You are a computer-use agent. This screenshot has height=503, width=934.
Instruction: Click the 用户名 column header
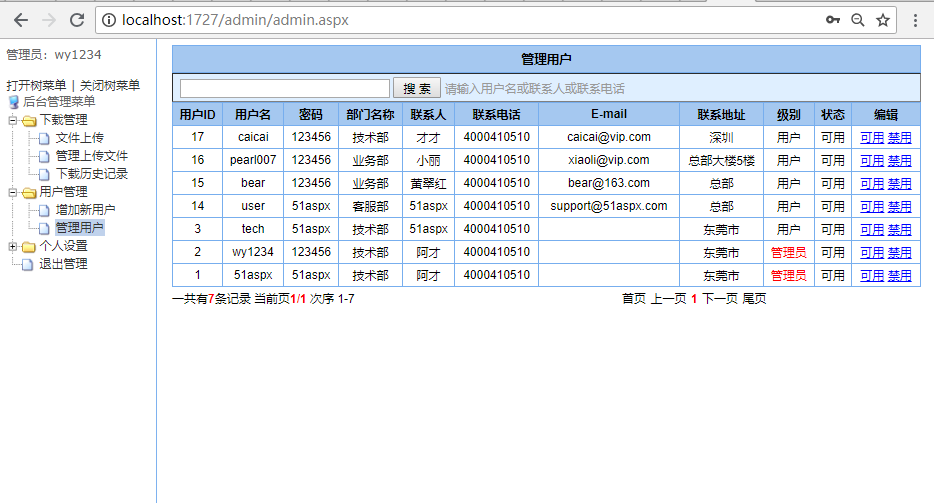coord(253,114)
